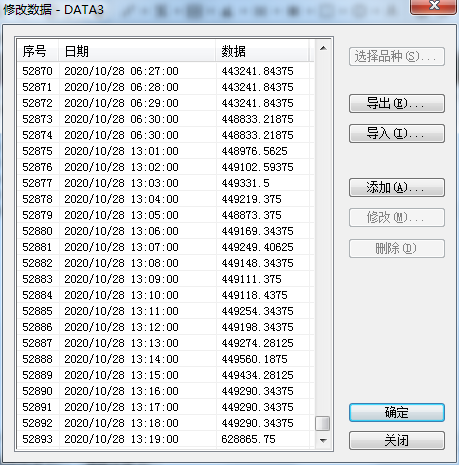Click the 导出(E) export button
Screen dimensions: 459x465
(x=397, y=103)
